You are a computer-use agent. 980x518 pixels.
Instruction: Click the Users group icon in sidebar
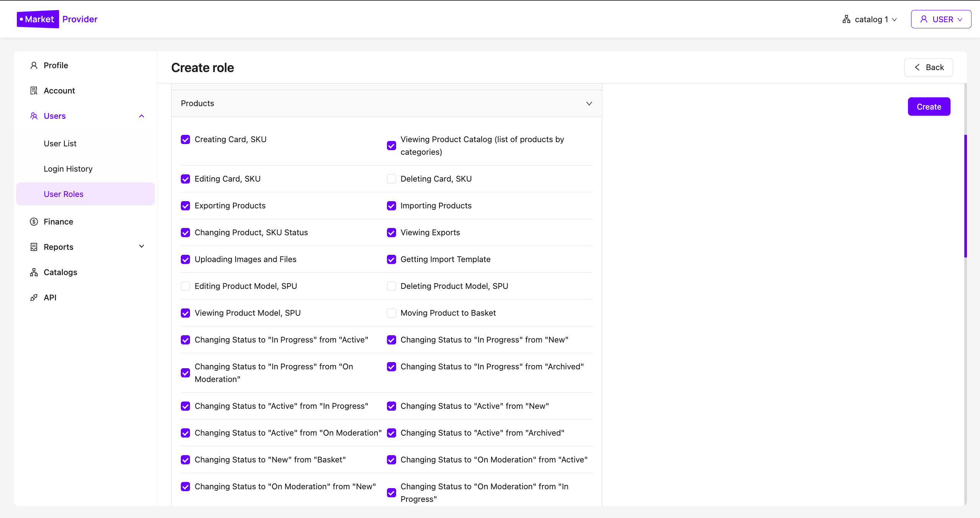[x=34, y=116]
